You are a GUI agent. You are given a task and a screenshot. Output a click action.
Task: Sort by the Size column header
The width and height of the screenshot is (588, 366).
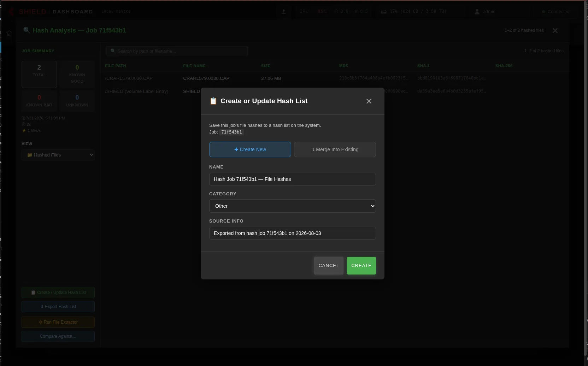coord(266,66)
